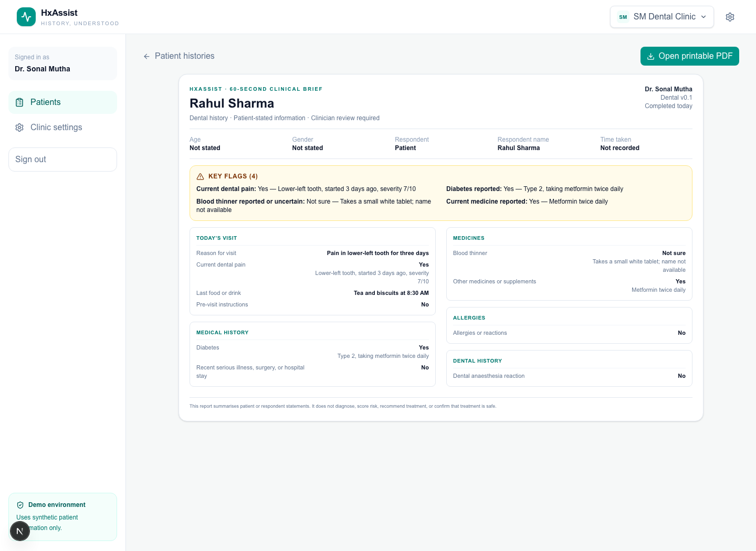Click the Recent serious illness row label
Image resolution: width=756 pixels, height=551 pixels.
(250, 372)
